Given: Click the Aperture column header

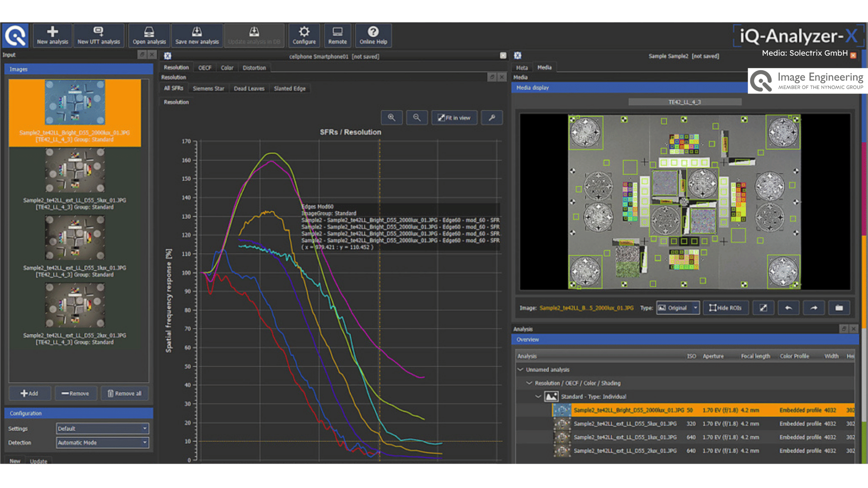Looking at the screenshot, I should pos(713,356).
